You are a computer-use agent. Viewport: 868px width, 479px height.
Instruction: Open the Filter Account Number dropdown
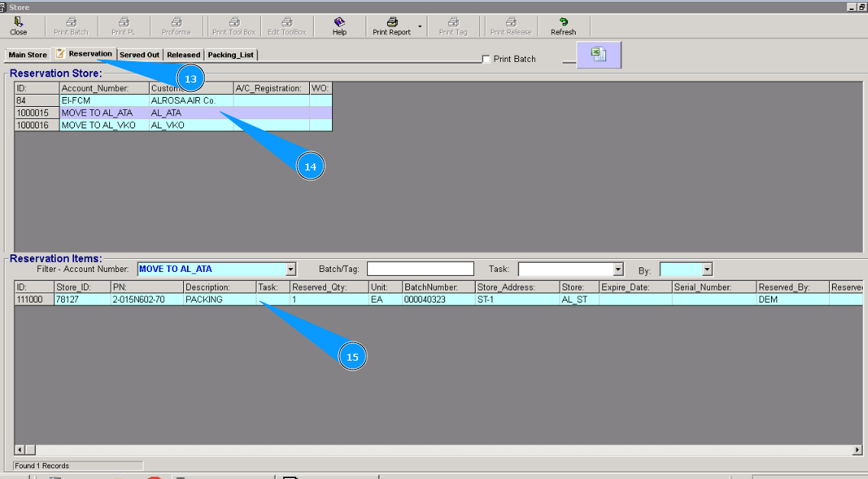click(291, 269)
